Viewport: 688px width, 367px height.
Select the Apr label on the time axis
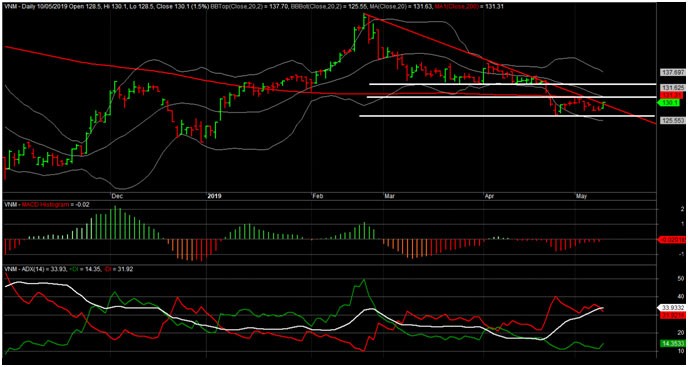[x=490, y=196]
